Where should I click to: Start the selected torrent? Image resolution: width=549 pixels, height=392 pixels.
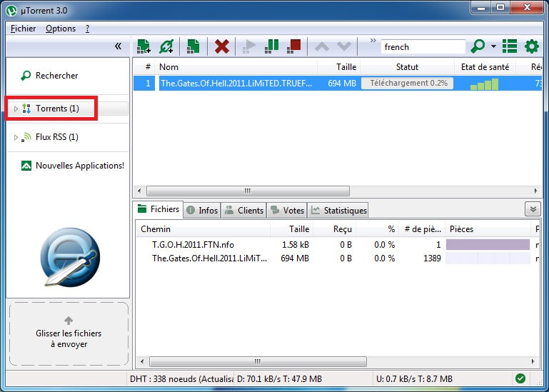[249, 46]
